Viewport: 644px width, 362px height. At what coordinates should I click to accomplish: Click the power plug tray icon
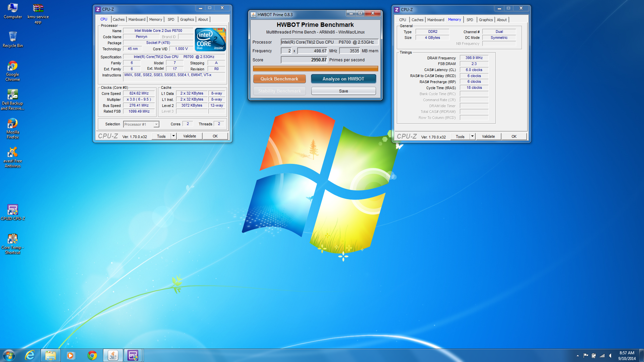click(x=594, y=356)
